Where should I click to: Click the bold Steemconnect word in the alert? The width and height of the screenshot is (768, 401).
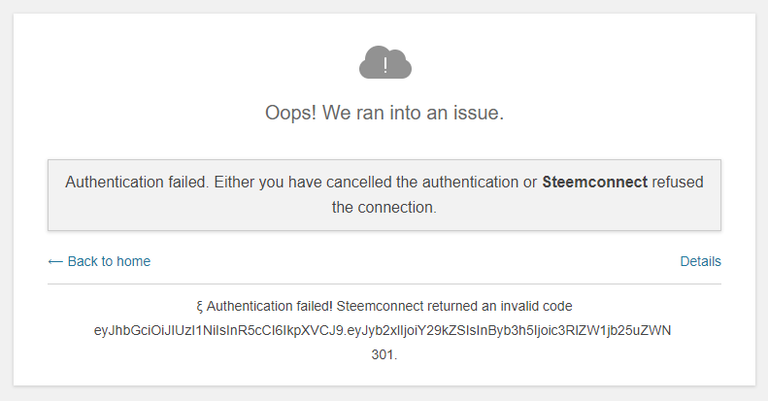(x=594, y=182)
